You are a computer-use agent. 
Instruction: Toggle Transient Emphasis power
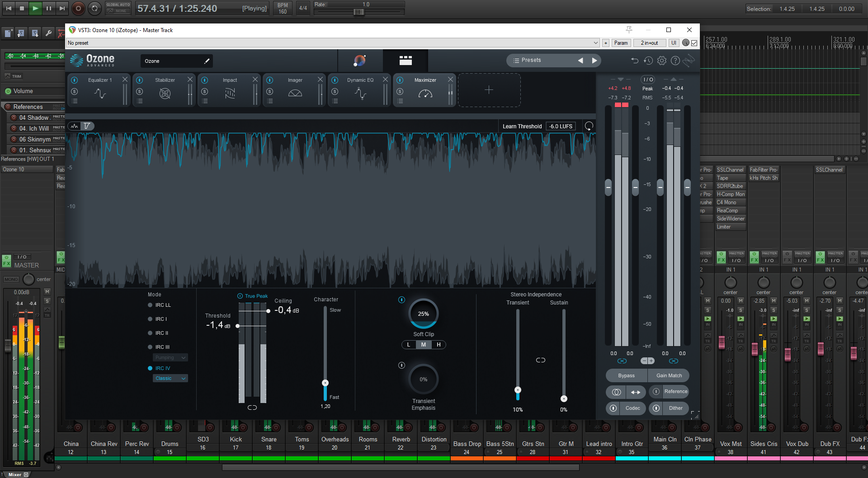click(401, 366)
